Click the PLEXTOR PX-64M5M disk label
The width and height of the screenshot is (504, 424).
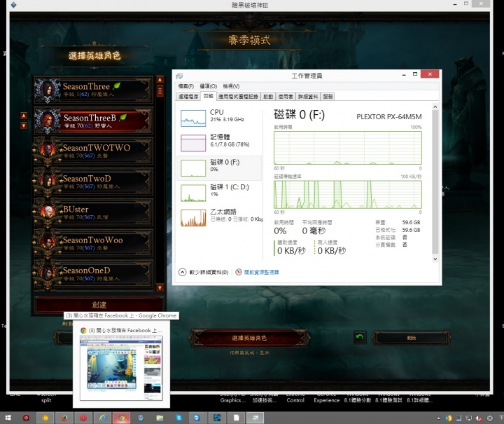pos(389,116)
